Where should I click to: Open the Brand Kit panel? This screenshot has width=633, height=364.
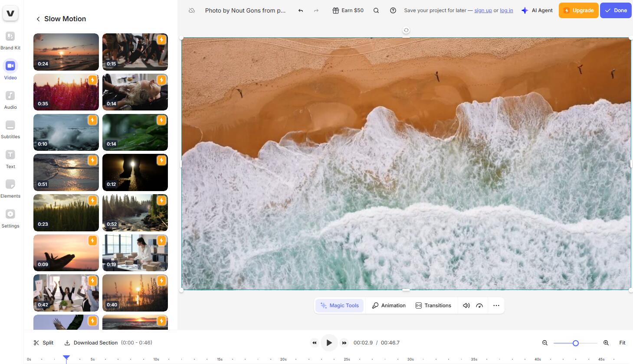(10, 41)
